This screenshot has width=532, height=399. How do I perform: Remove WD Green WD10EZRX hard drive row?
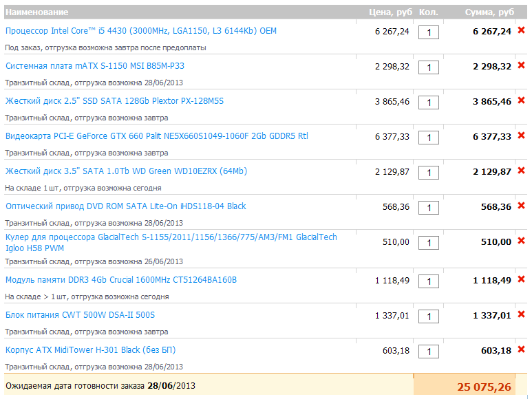click(x=521, y=171)
